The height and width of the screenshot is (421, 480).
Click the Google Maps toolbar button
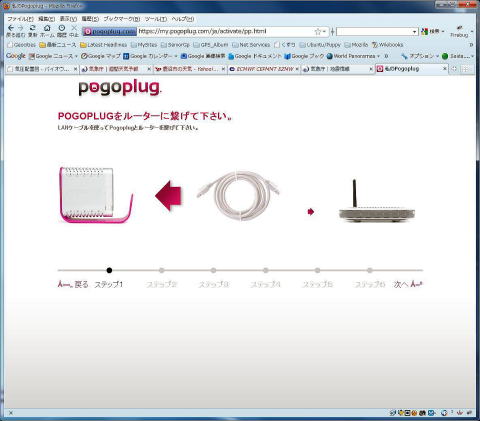point(101,56)
